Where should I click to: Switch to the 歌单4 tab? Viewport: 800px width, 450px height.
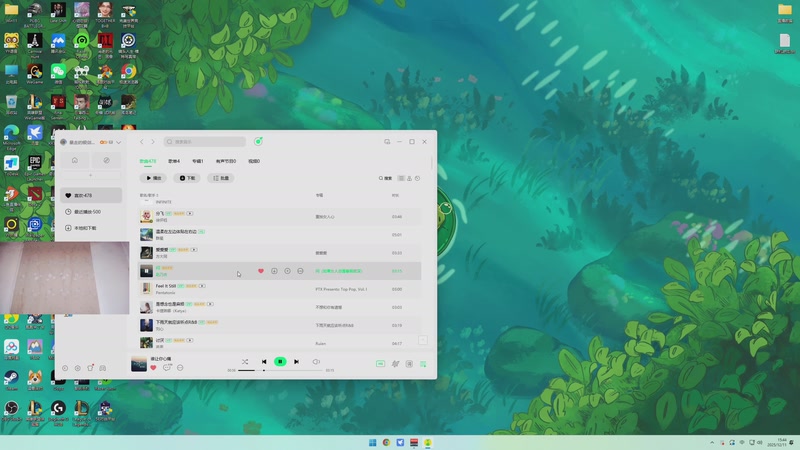(174, 161)
